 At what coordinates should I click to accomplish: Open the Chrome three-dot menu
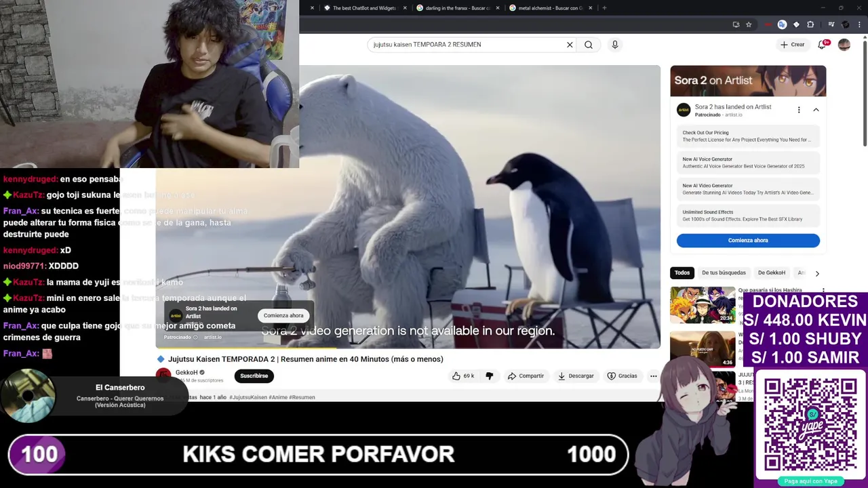point(860,24)
